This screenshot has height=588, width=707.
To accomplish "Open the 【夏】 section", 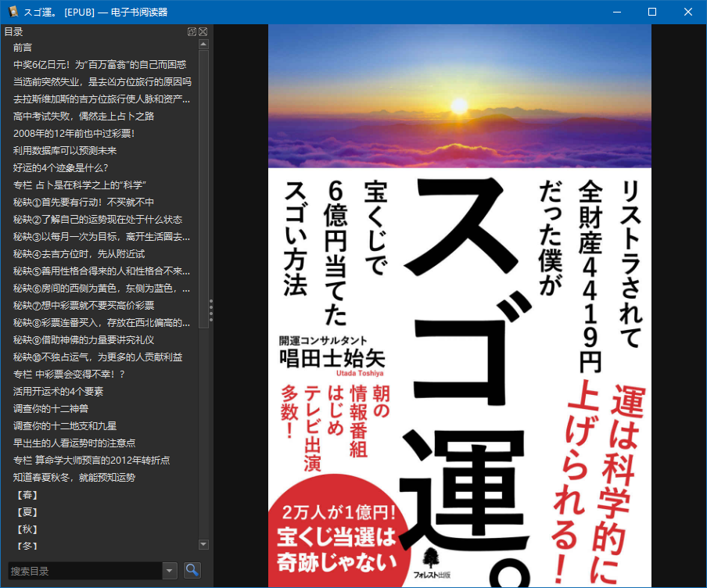I will tap(27, 512).
